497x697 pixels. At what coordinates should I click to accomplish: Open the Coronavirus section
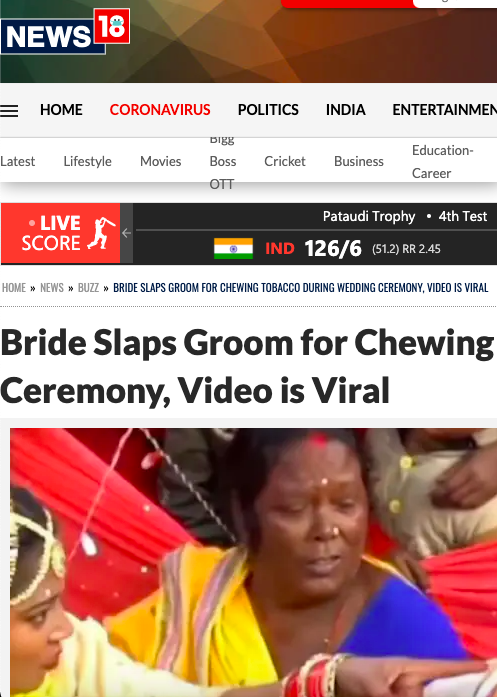coord(160,110)
